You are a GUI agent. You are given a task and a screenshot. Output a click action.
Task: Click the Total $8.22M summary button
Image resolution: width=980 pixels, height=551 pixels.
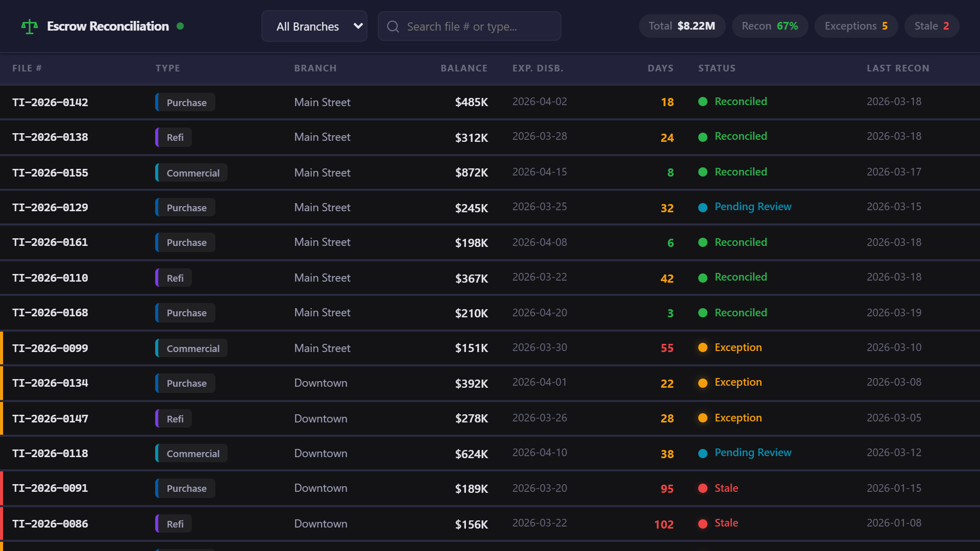(682, 26)
